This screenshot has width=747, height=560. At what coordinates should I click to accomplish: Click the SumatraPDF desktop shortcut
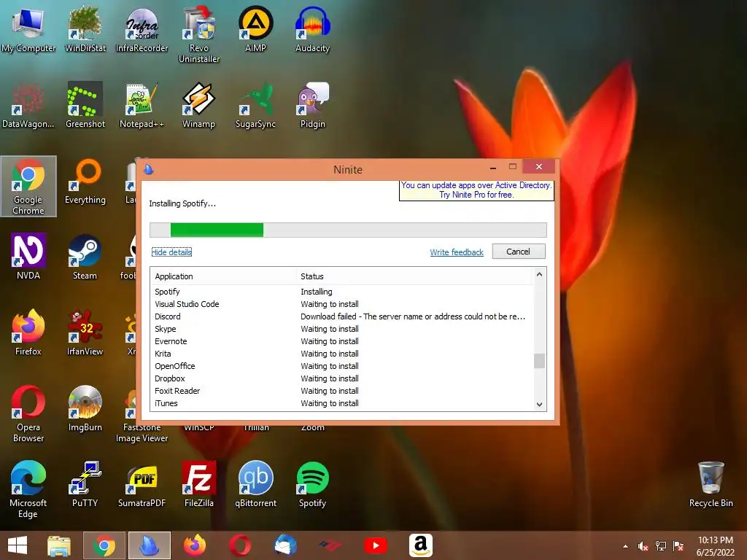(142, 484)
